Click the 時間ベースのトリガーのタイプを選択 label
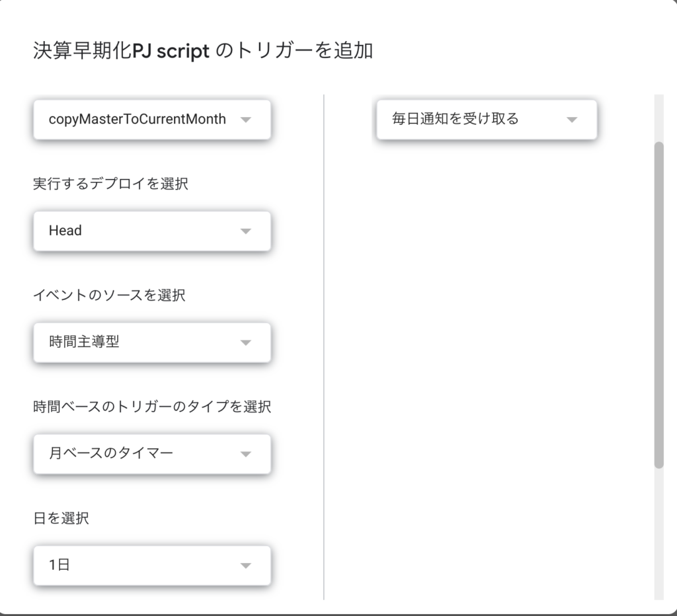The height and width of the screenshot is (616, 677). [152, 406]
